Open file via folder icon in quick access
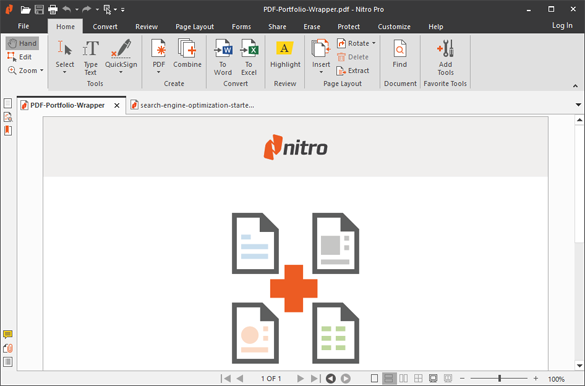The image size is (585, 386). pyautogui.click(x=25, y=10)
